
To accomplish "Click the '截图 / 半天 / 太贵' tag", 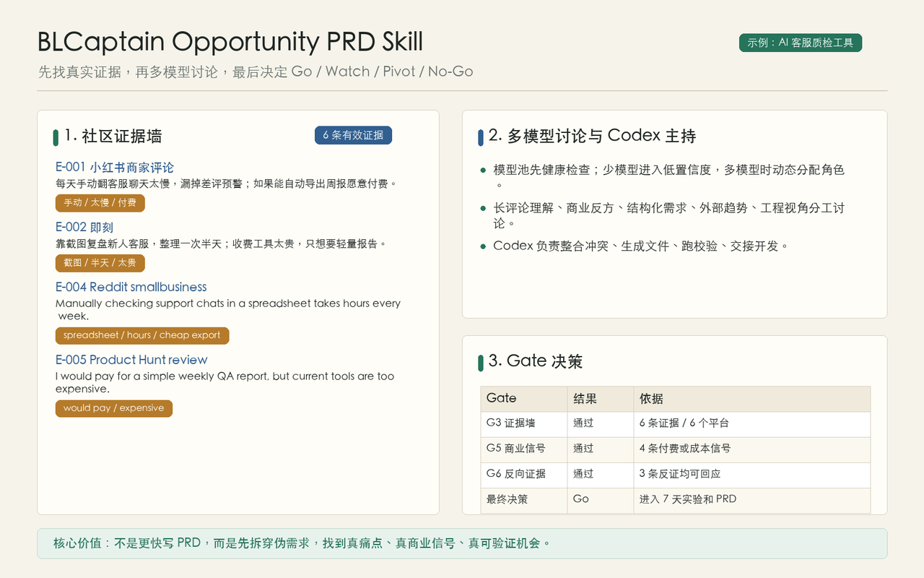I will click(100, 263).
